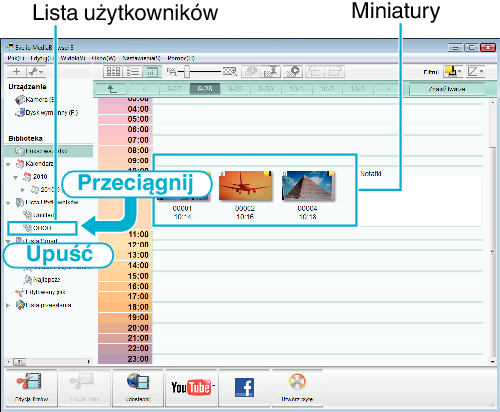This screenshot has width=500, height=412.
Task: Select the airplane thumbnail 00002
Action: 245,186
